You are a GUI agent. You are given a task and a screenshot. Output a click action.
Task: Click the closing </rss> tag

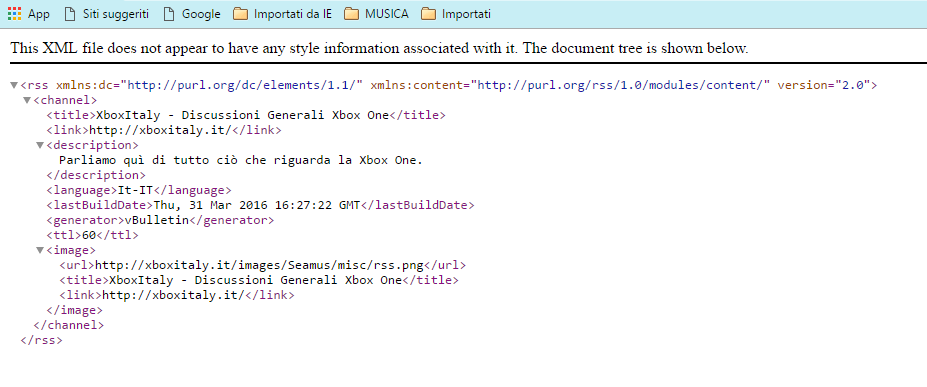click(41, 340)
